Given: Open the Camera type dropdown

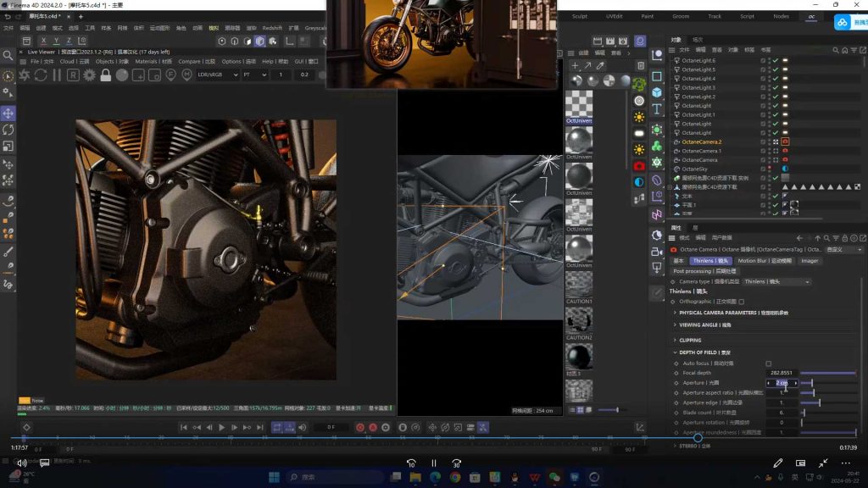Looking at the screenshot, I should point(776,281).
